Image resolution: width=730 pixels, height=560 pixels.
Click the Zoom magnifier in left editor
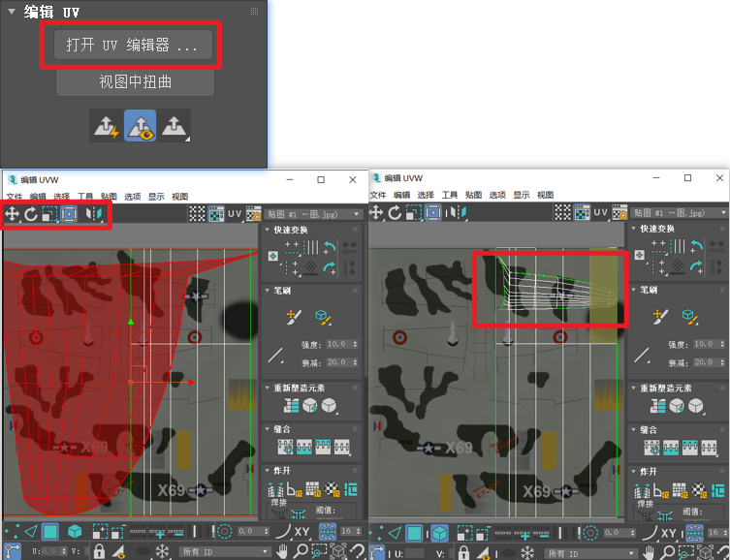(x=301, y=551)
